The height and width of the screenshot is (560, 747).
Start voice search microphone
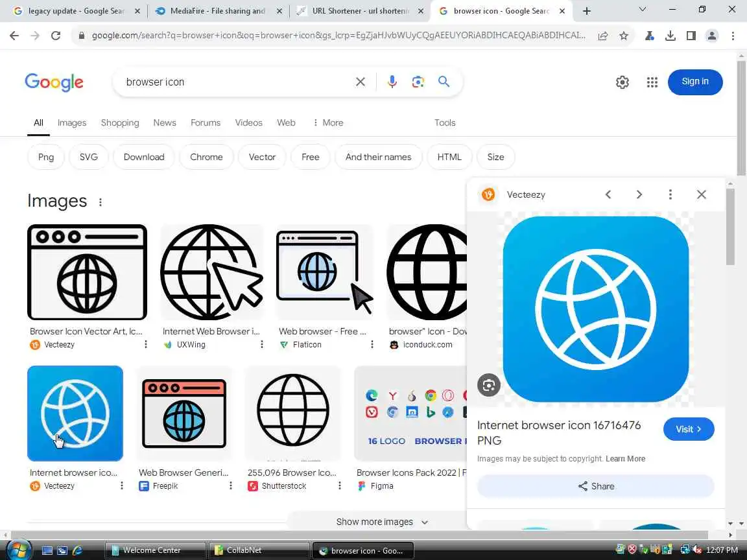[392, 82]
